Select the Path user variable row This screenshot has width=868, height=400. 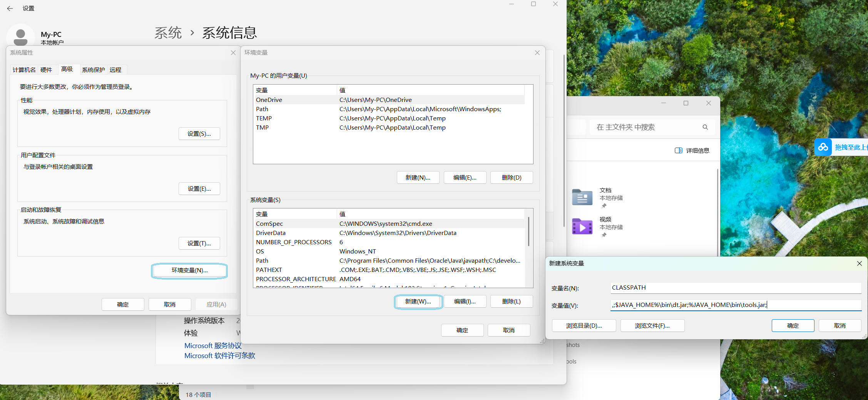pyautogui.click(x=346, y=109)
